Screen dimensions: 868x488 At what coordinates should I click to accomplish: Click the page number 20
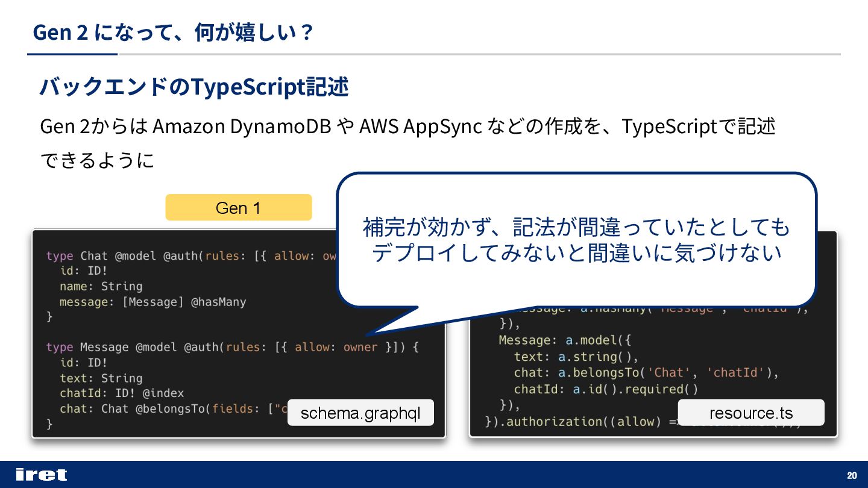(x=852, y=475)
